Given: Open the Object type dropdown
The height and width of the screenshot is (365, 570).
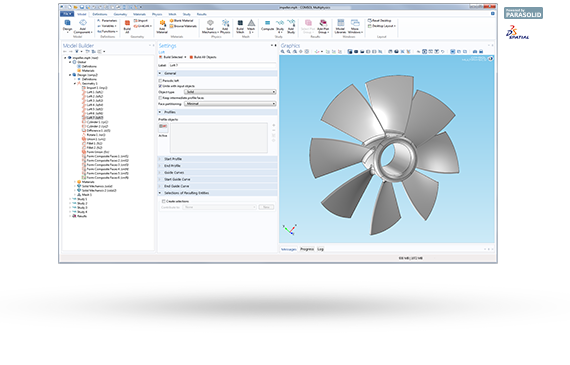Looking at the screenshot, I should coord(230,92).
